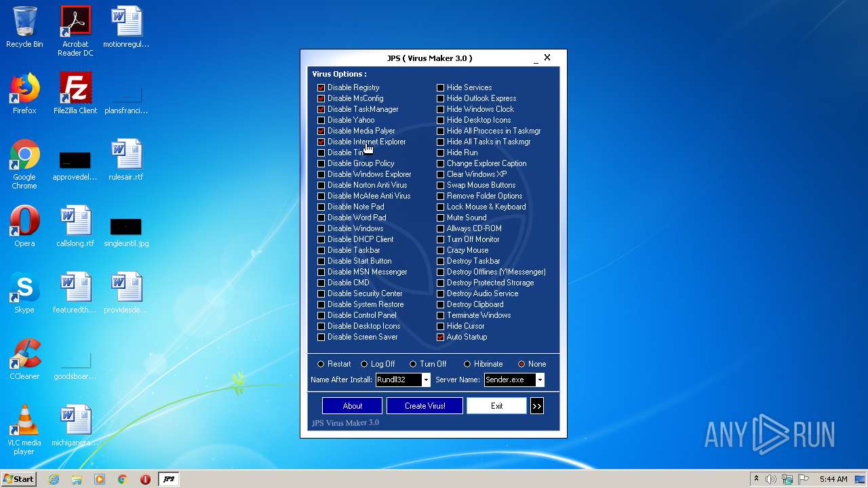Click the About button

coord(353,406)
